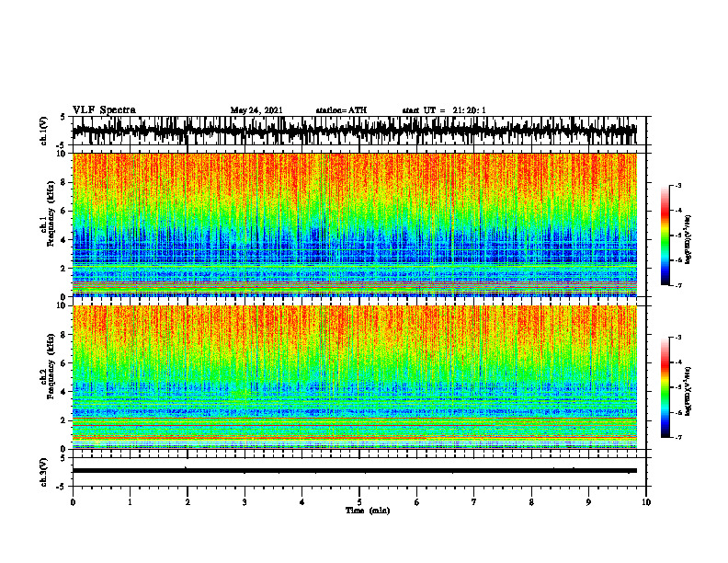This screenshot has height=563, width=728.
Task: Click the -7 tick on ch.2 colorbar
Action: tap(677, 438)
